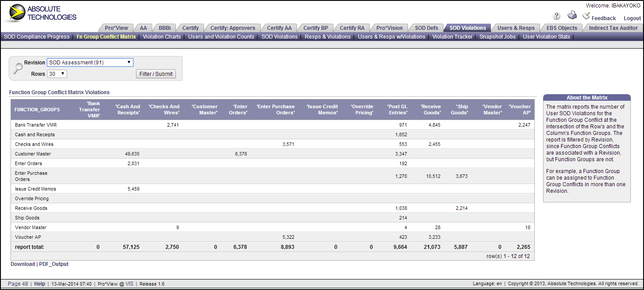Click the 2,741 violation count cell
644x290 pixels.
pos(173,125)
